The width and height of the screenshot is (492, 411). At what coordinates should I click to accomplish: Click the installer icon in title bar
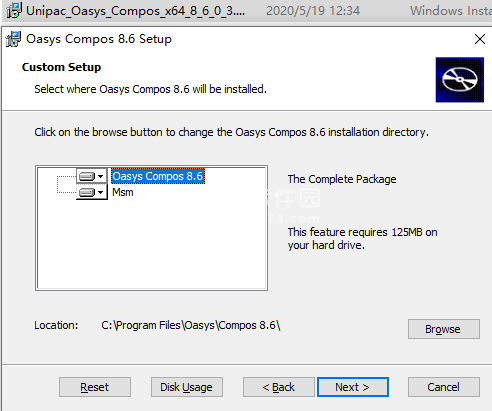click(x=14, y=39)
